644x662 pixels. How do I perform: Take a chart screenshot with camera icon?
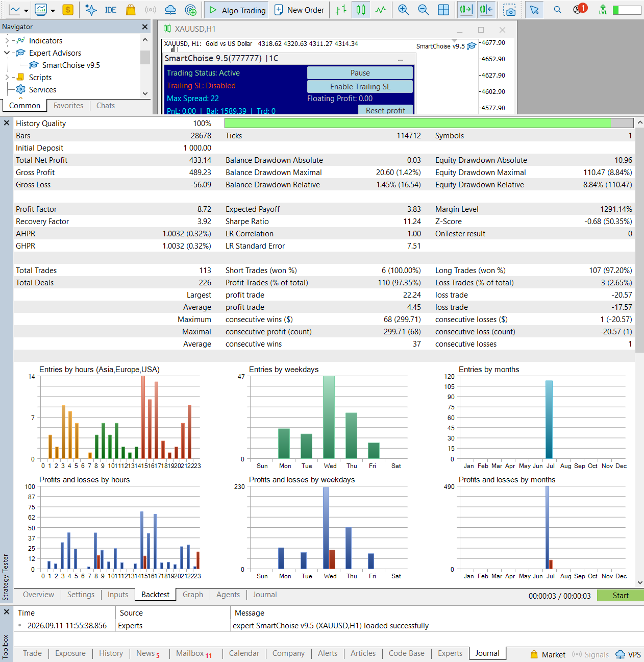pos(509,10)
